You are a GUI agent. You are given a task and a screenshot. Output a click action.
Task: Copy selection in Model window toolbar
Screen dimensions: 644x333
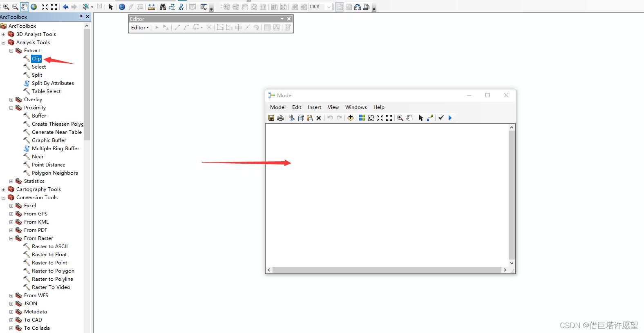[301, 118]
